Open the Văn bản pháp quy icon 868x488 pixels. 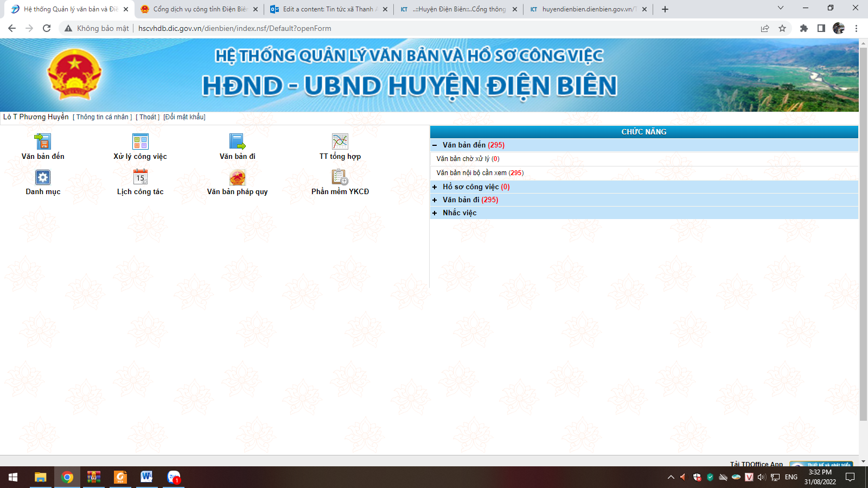(x=237, y=177)
